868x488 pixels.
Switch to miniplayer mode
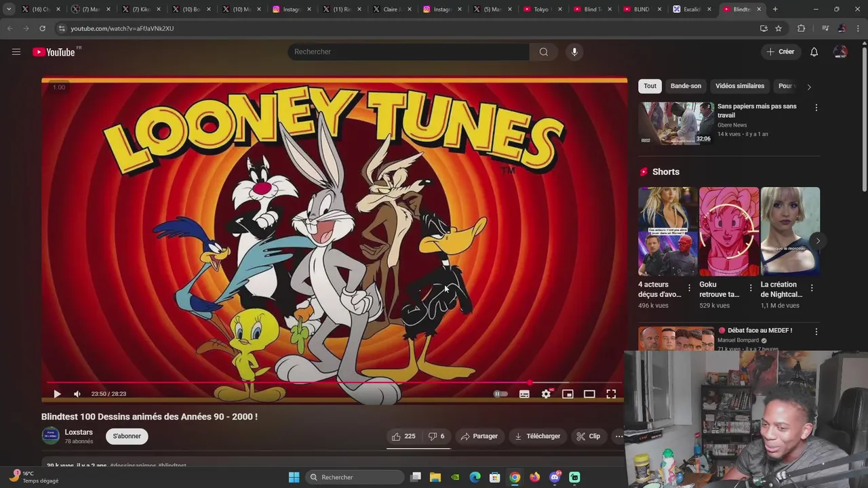coord(568,394)
